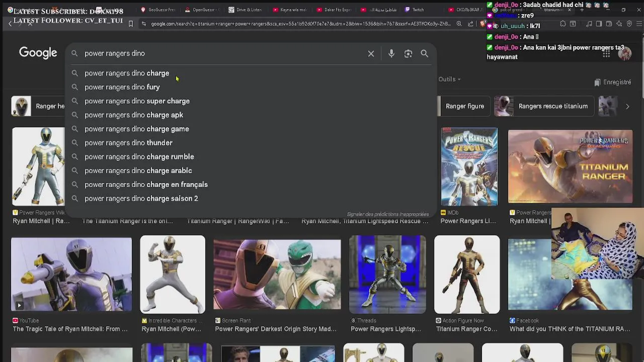Click the browser address bar URL

(300, 24)
